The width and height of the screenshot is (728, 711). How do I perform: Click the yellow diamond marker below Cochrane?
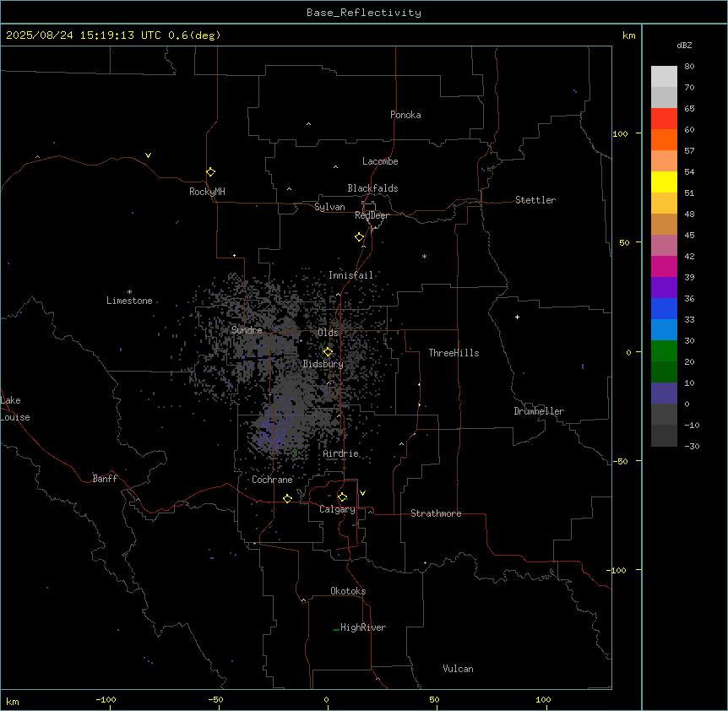pyautogui.click(x=287, y=498)
